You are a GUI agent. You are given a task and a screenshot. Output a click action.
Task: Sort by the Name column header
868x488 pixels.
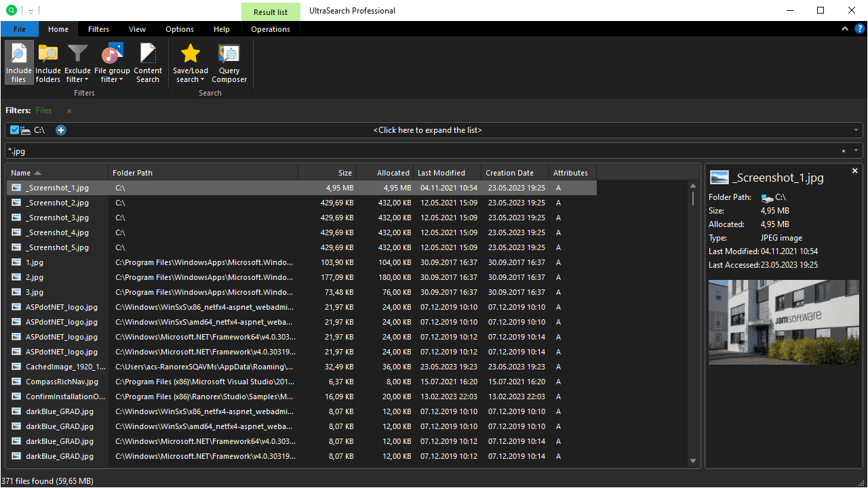pyautogui.click(x=57, y=173)
